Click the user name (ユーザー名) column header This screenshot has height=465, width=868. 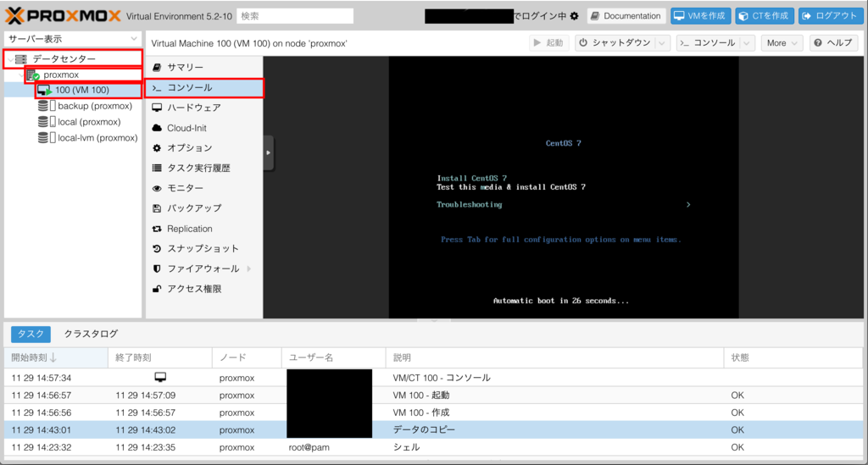tap(333, 357)
